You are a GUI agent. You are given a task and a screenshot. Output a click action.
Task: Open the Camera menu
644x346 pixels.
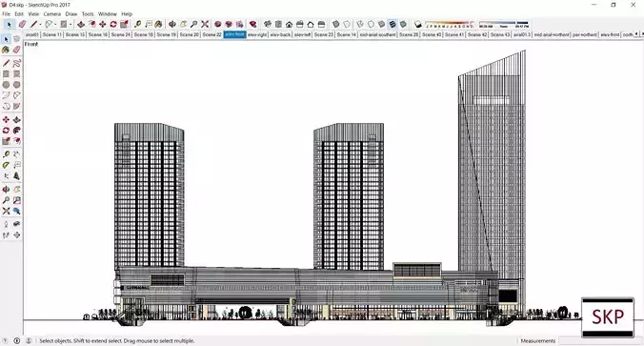(x=52, y=13)
